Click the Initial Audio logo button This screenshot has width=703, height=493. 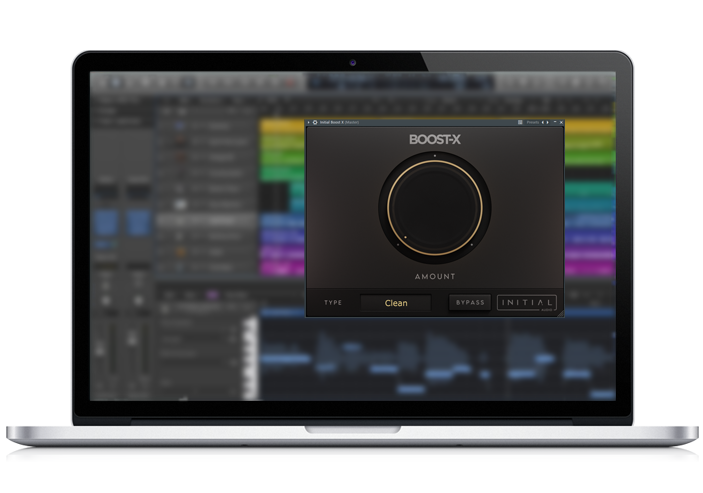[527, 303]
